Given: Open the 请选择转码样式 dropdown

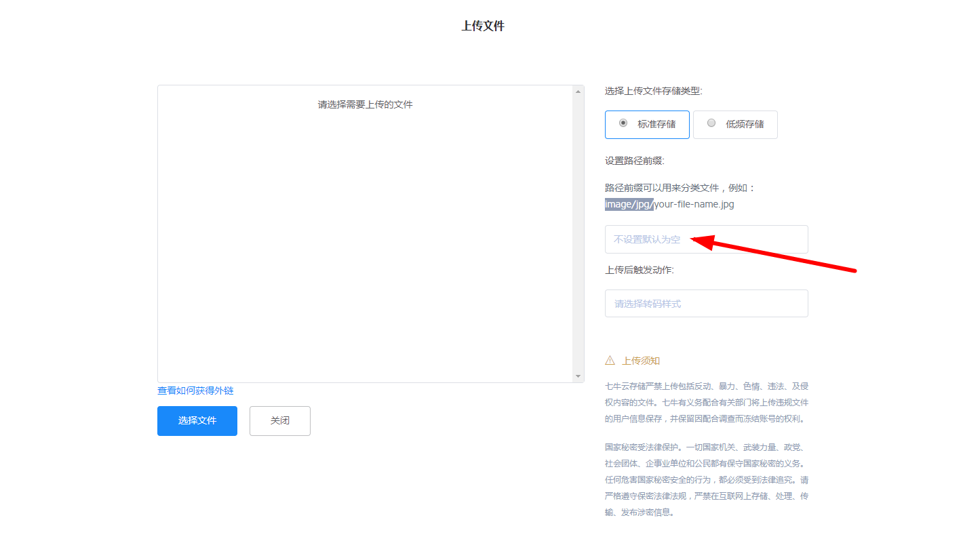Looking at the screenshot, I should [706, 304].
